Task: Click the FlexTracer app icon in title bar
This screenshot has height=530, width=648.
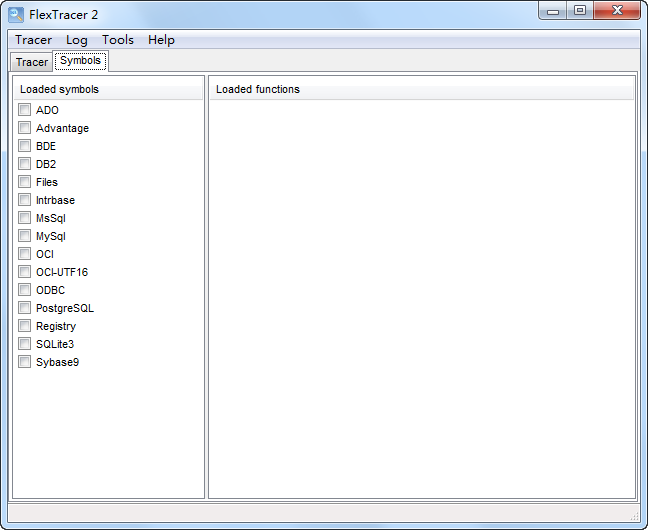Action: click(16, 14)
